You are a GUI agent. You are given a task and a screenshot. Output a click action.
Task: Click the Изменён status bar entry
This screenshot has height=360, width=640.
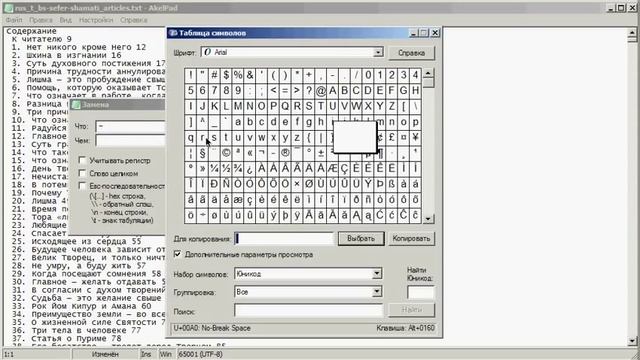tap(105, 354)
